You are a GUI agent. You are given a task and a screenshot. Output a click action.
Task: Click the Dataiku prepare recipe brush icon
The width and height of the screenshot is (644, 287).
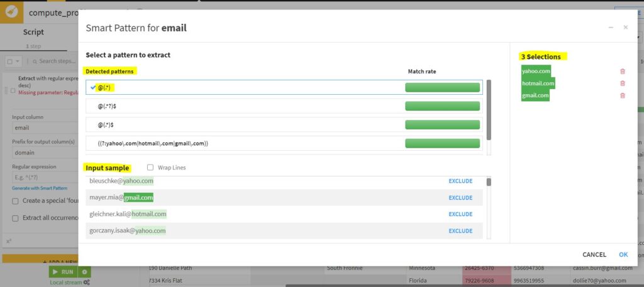[x=11, y=12]
